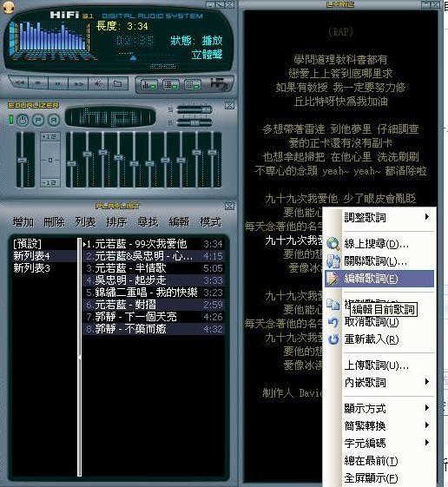The width and height of the screenshot is (448, 487).
Task: Open the 刪除 playlist menu
Action: [54, 222]
